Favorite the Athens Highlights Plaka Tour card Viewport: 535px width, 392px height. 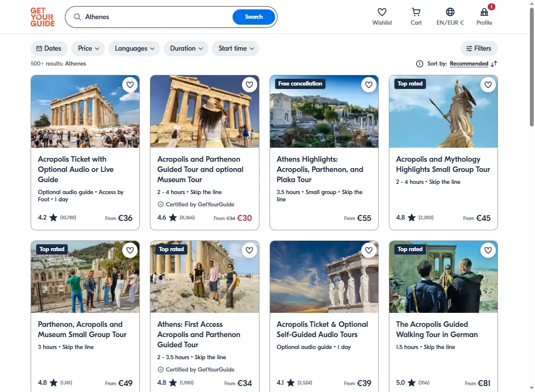369,85
